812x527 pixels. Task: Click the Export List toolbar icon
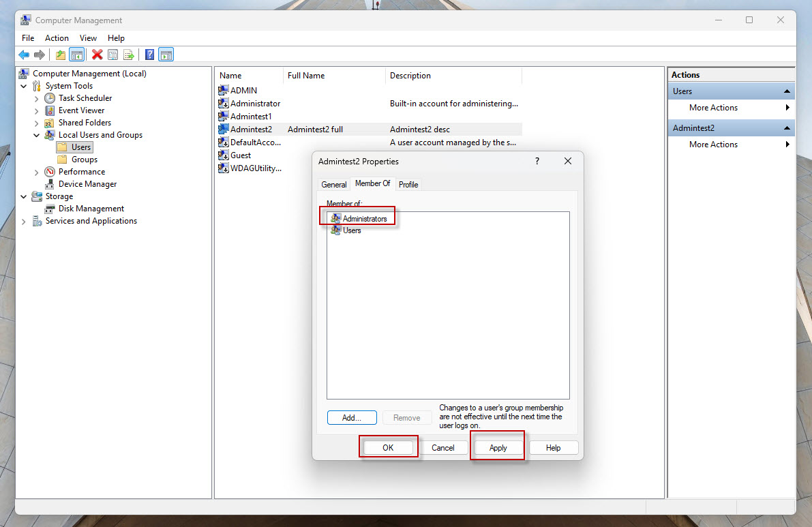128,55
